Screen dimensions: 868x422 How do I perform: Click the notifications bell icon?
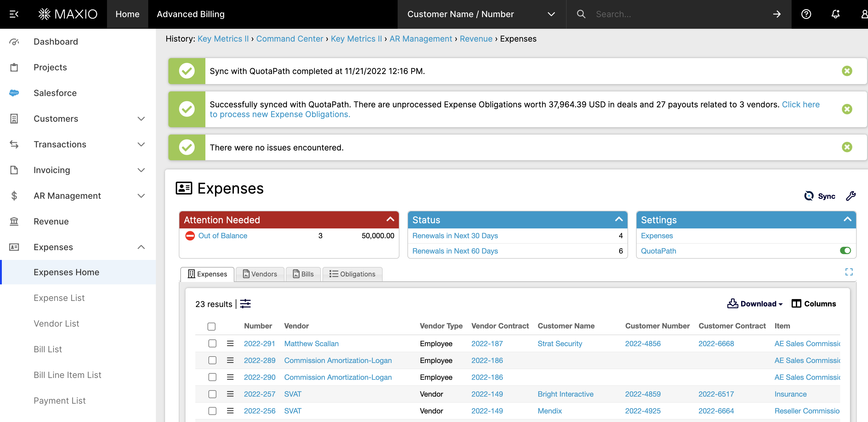tap(835, 14)
